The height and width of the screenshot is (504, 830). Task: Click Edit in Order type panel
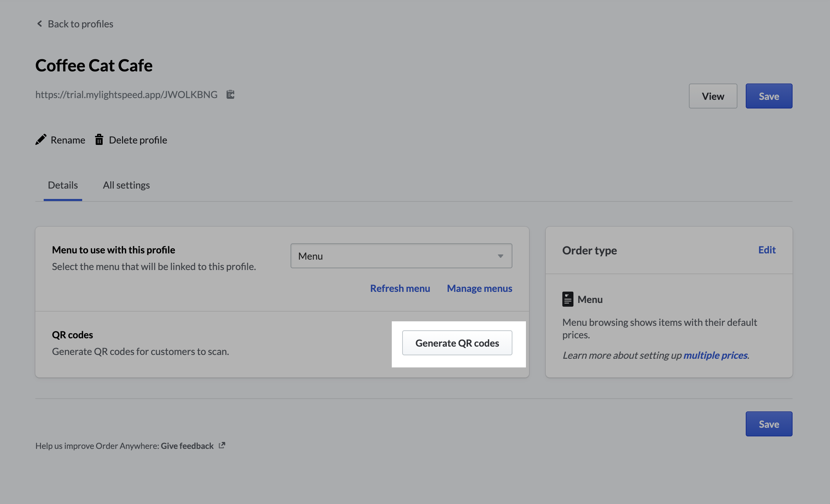pyautogui.click(x=767, y=250)
